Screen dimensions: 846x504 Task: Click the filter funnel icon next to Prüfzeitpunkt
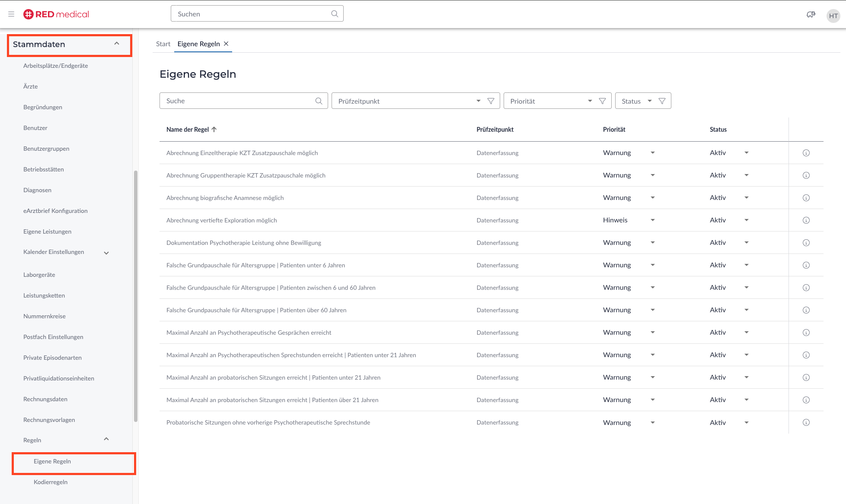(491, 101)
